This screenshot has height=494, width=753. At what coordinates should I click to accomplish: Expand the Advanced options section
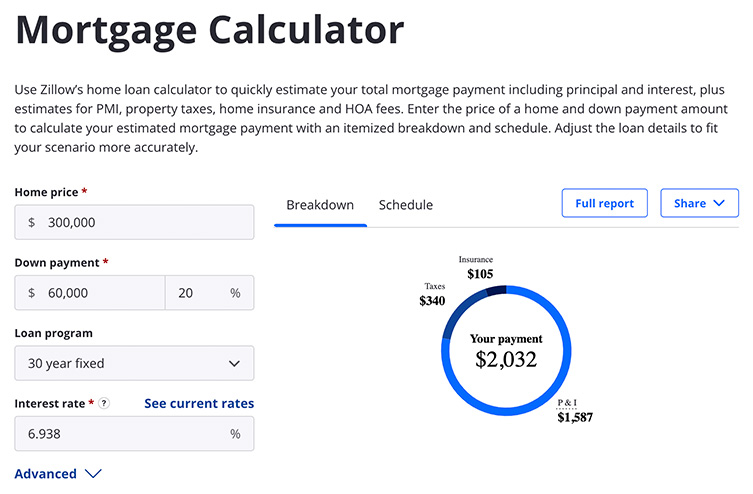pyautogui.click(x=58, y=474)
